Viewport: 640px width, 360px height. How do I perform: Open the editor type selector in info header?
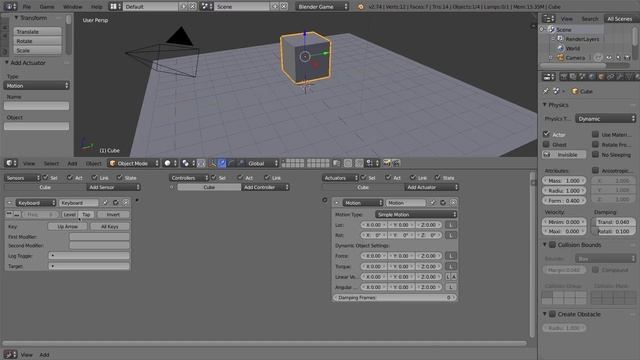(10, 7)
